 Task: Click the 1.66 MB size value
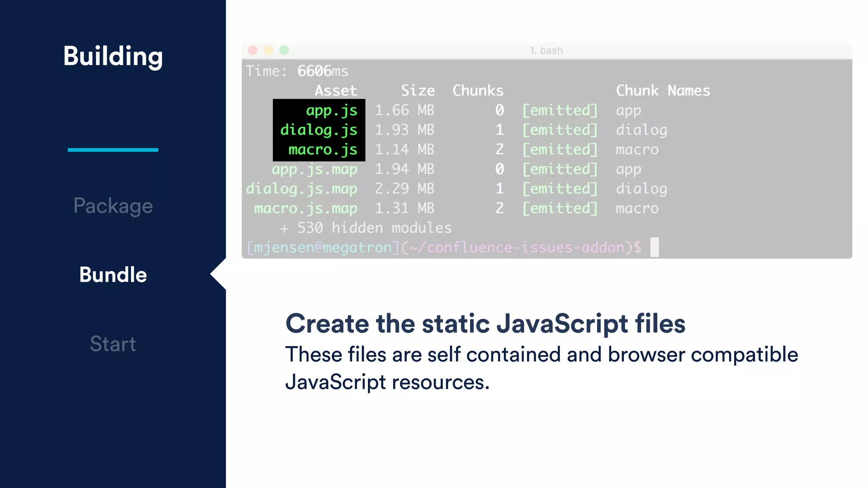click(x=405, y=111)
